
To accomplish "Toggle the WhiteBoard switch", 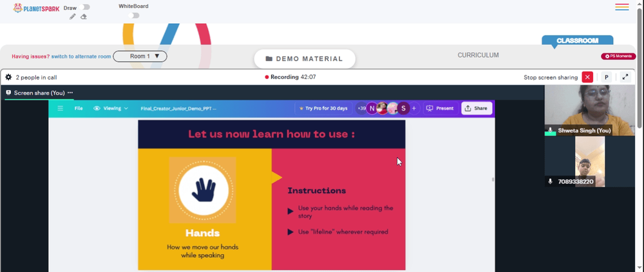I will pyautogui.click(x=133, y=15).
